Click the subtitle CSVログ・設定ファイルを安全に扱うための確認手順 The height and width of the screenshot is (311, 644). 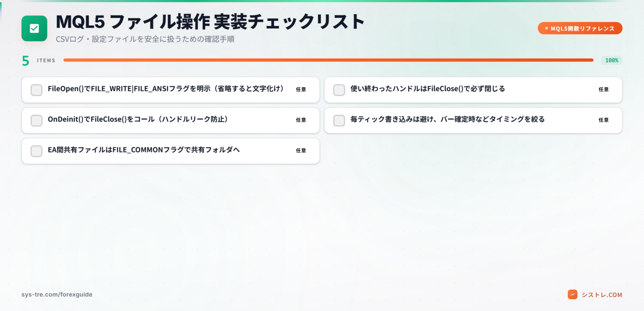145,39
